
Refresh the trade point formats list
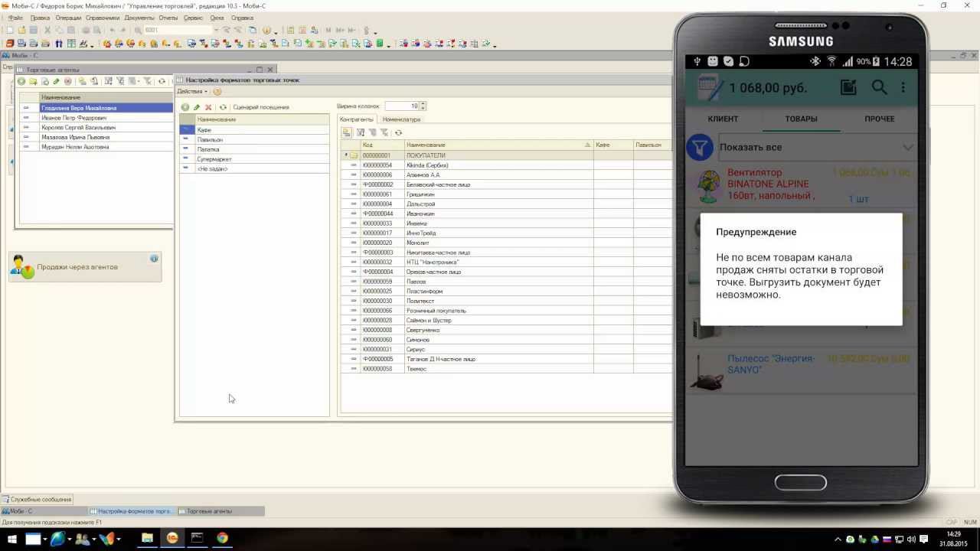tap(223, 107)
